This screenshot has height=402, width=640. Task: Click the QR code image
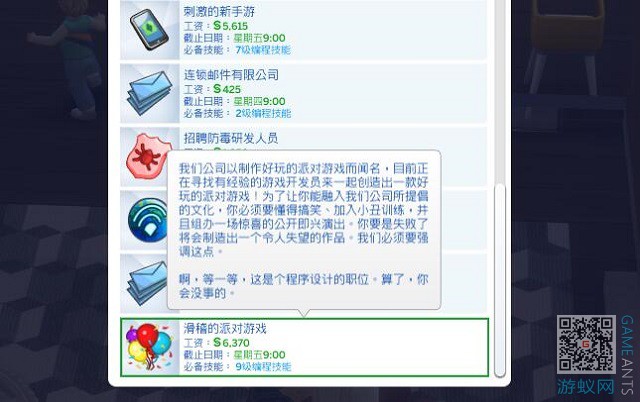(587, 344)
